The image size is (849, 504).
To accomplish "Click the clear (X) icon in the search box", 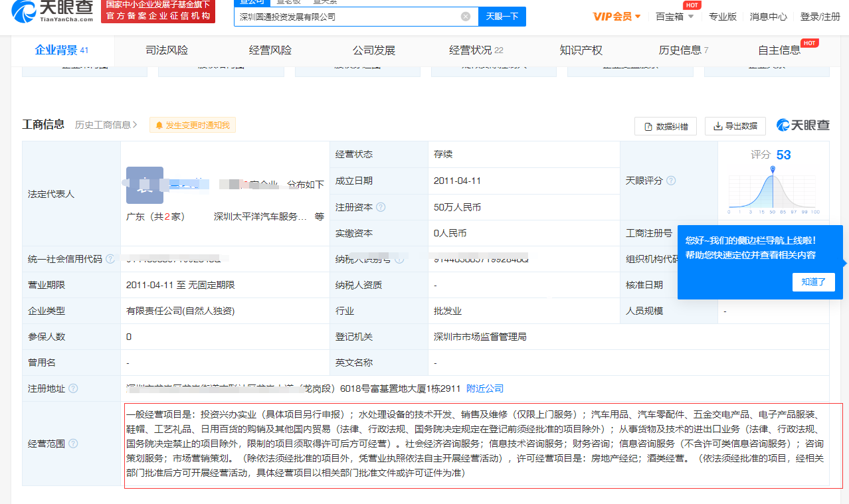I will tap(465, 16).
